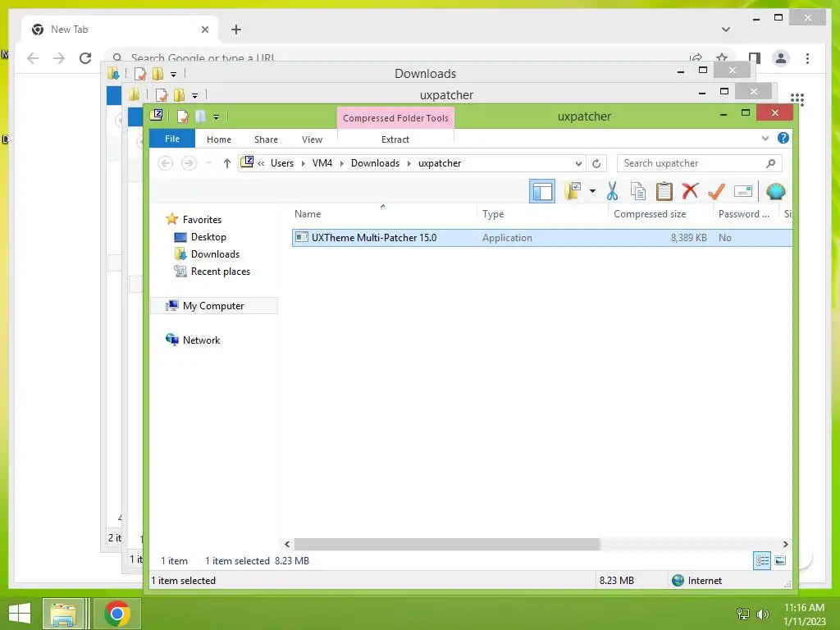
Task: Switch to the Home tab
Action: point(218,139)
